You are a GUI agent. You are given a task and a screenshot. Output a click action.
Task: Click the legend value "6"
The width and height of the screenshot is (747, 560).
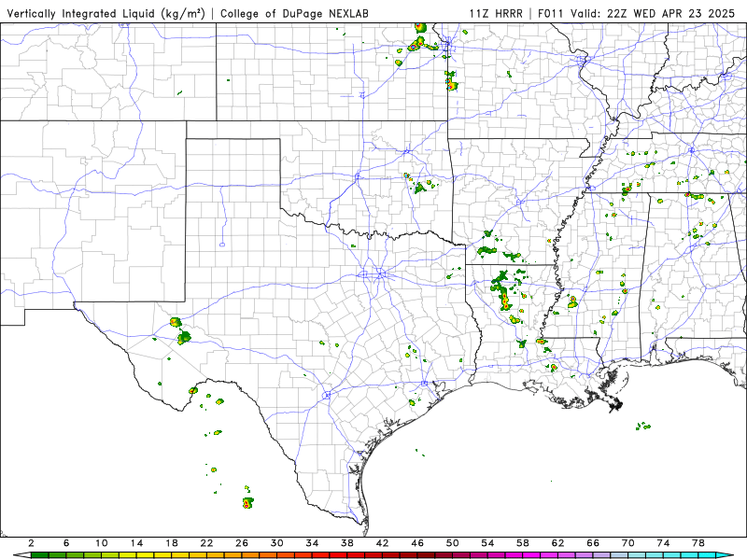coord(66,543)
